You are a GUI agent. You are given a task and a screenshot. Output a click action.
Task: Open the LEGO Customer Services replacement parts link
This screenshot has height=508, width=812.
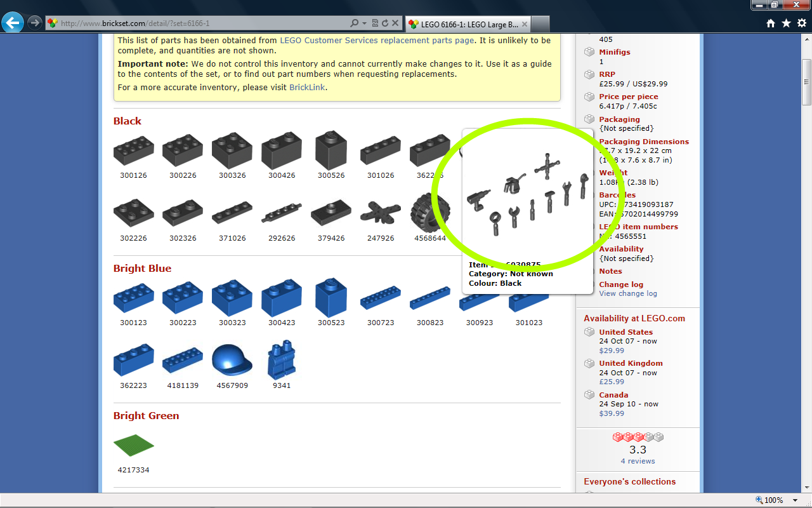pos(377,40)
